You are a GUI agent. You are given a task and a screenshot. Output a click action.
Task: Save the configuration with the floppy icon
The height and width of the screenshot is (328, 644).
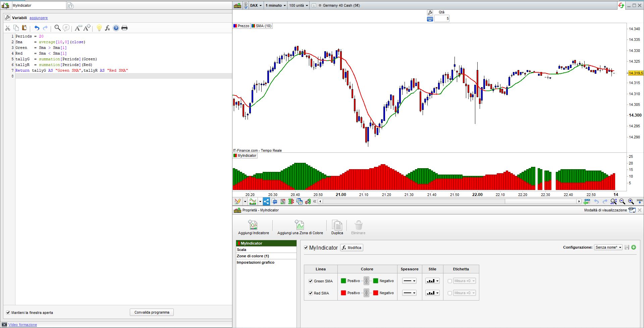click(x=627, y=247)
